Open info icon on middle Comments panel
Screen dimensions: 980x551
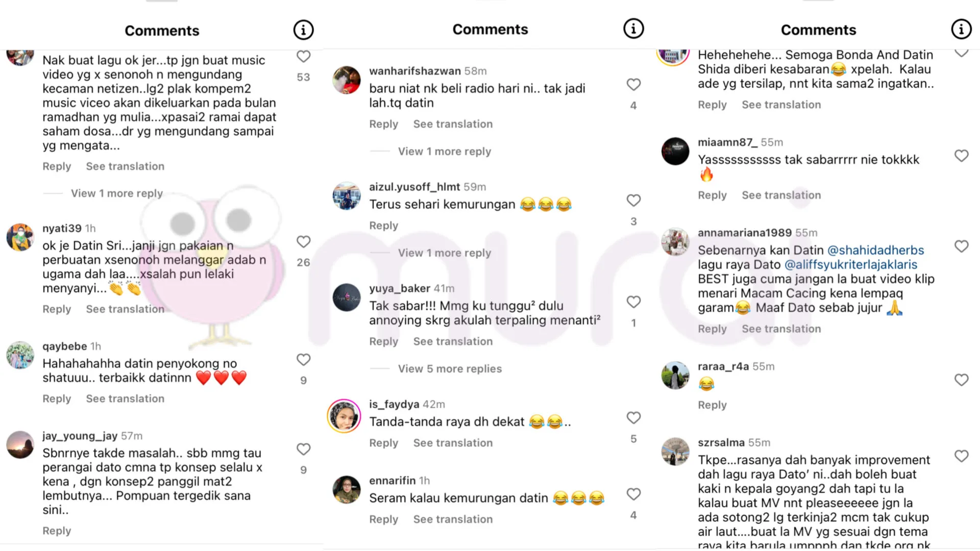633,29
